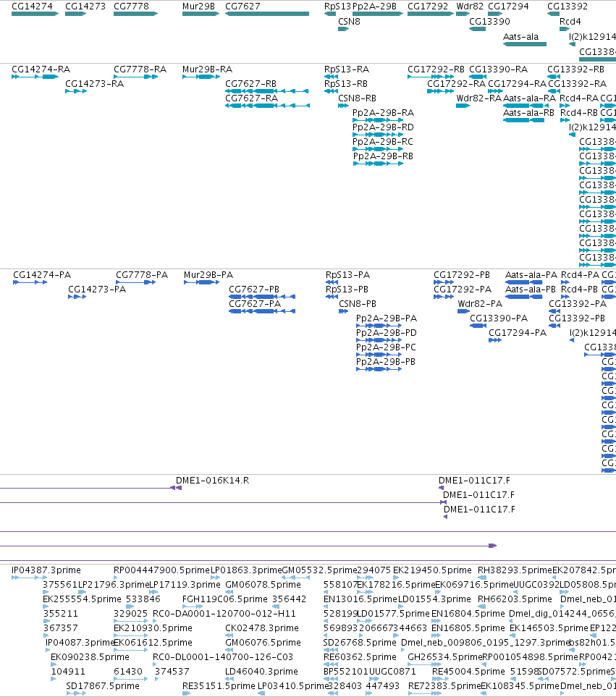Click the CG13390-RA transcript label
Screen dimensions: 616x697
498,69
